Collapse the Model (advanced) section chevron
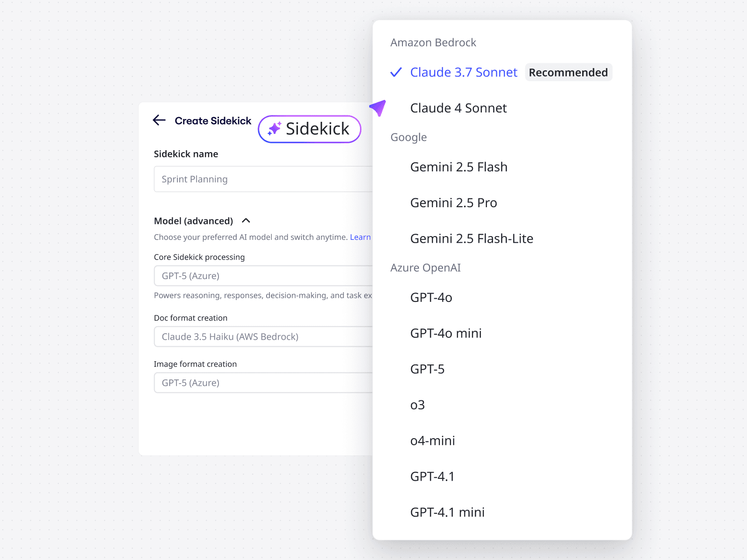 tap(246, 221)
